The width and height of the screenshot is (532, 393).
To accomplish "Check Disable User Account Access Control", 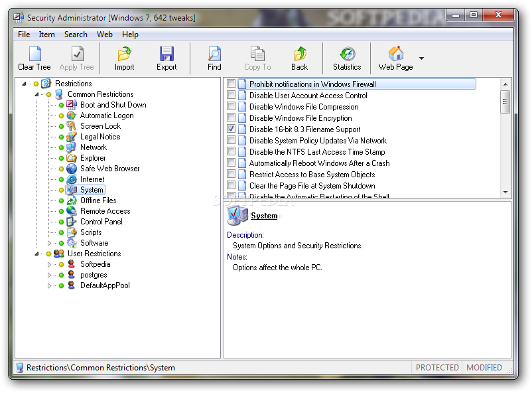I will click(231, 95).
